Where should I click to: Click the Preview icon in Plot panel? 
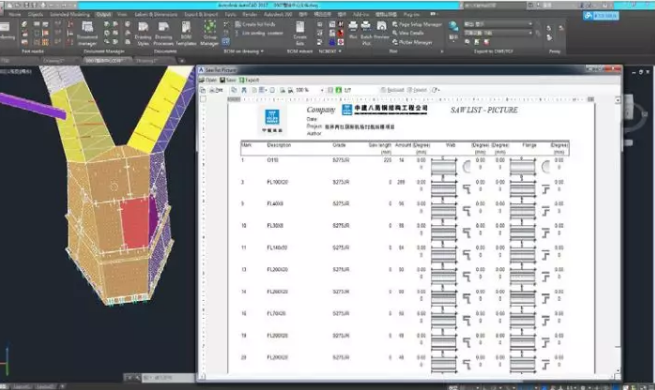381,30
